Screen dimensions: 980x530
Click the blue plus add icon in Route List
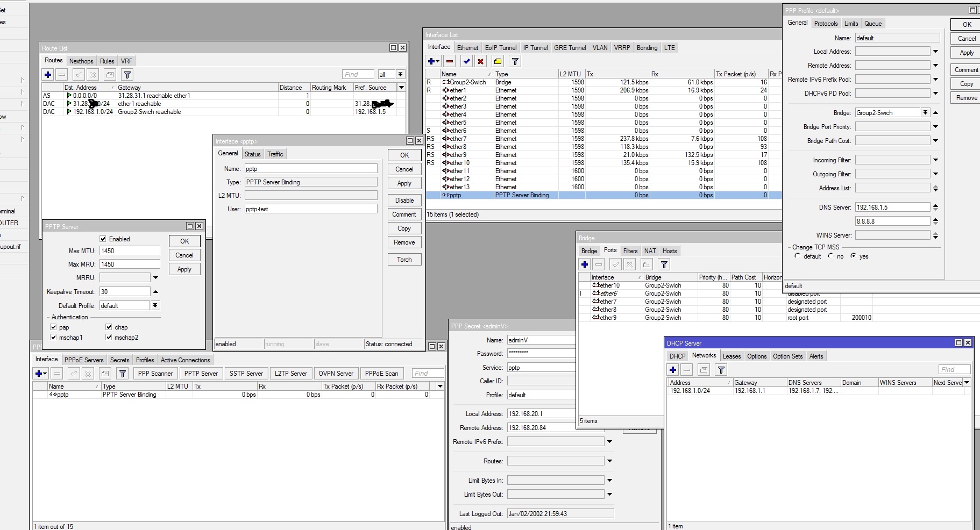coord(48,75)
